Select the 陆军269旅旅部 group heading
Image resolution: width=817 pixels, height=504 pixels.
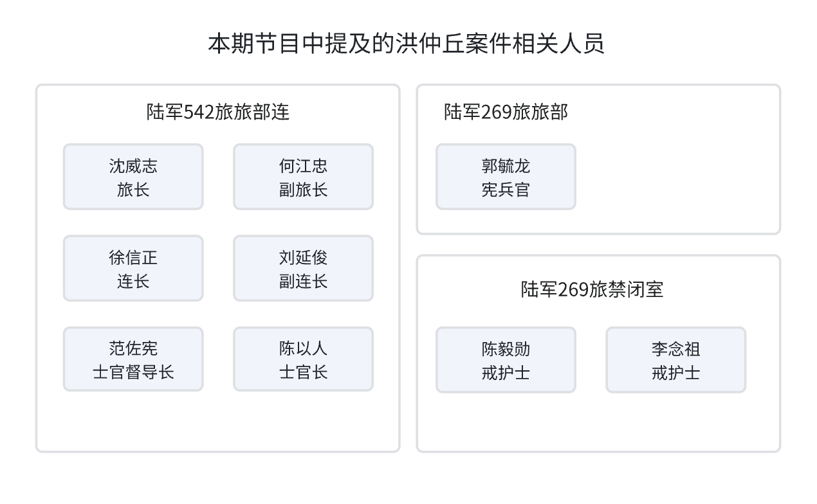(x=506, y=112)
